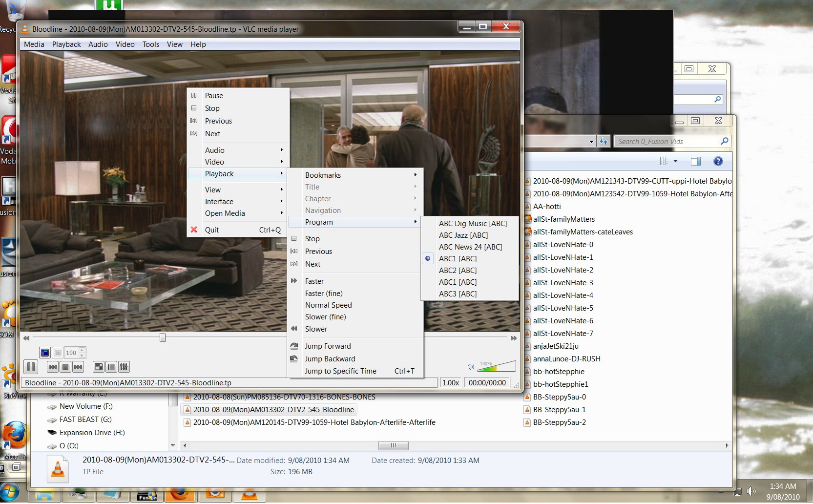The image size is (813, 504).
Task: Choose Jump to Specific Time
Action: (341, 371)
